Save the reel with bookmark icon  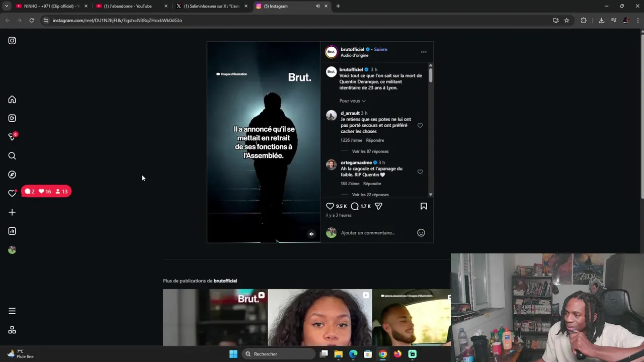(424, 206)
